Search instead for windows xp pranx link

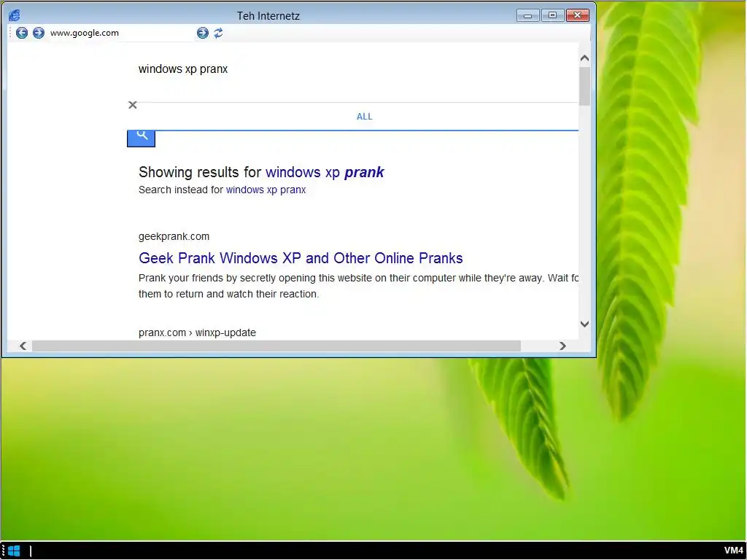[x=266, y=190]
